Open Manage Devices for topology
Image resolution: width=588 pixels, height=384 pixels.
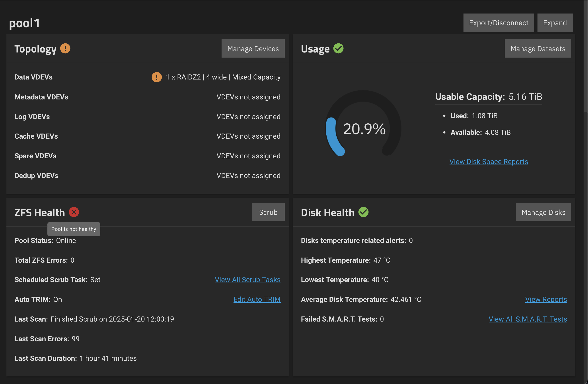pyautogui.click(x=253, y=48)
